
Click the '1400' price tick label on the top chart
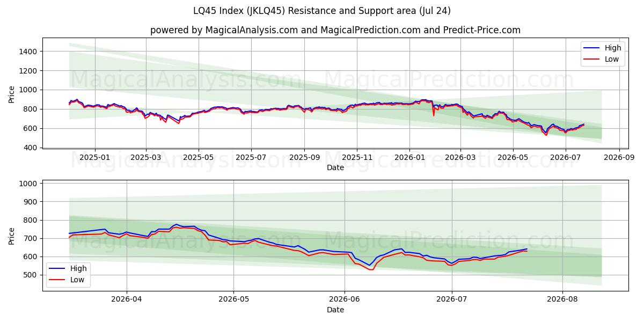click(28, 52)
